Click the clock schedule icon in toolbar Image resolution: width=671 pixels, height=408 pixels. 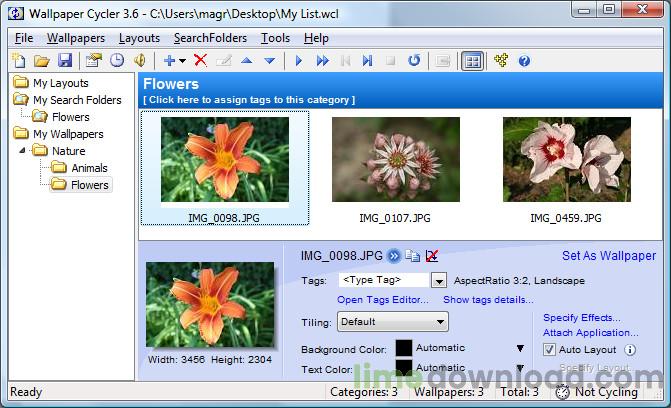(117, 61)
